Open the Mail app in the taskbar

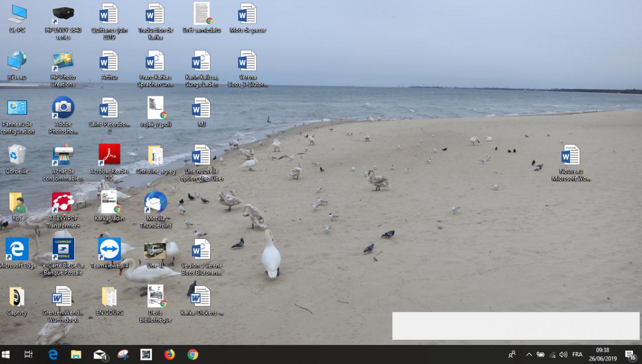pos(100,354)
